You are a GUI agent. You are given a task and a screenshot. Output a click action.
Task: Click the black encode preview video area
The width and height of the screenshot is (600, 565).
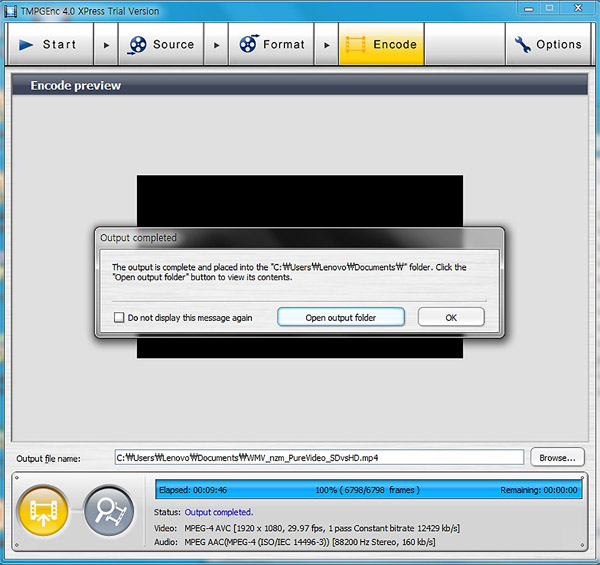(x=300, y=201)
